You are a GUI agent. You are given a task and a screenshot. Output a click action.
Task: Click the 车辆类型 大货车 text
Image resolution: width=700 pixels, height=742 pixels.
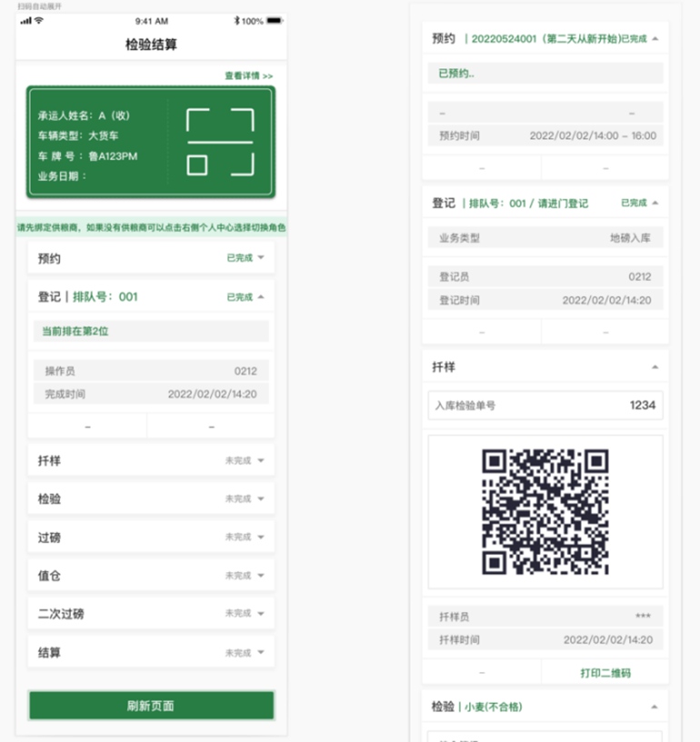(x=78, y=135)
